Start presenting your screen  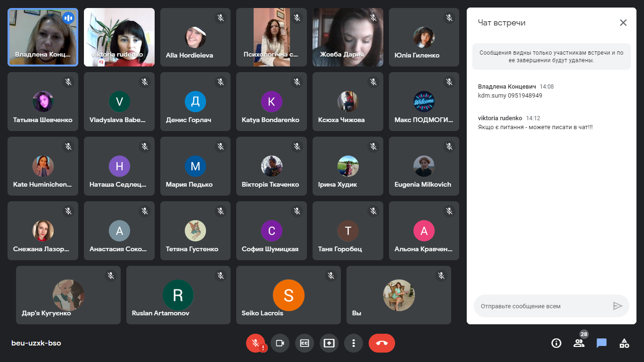coord(329,343)
